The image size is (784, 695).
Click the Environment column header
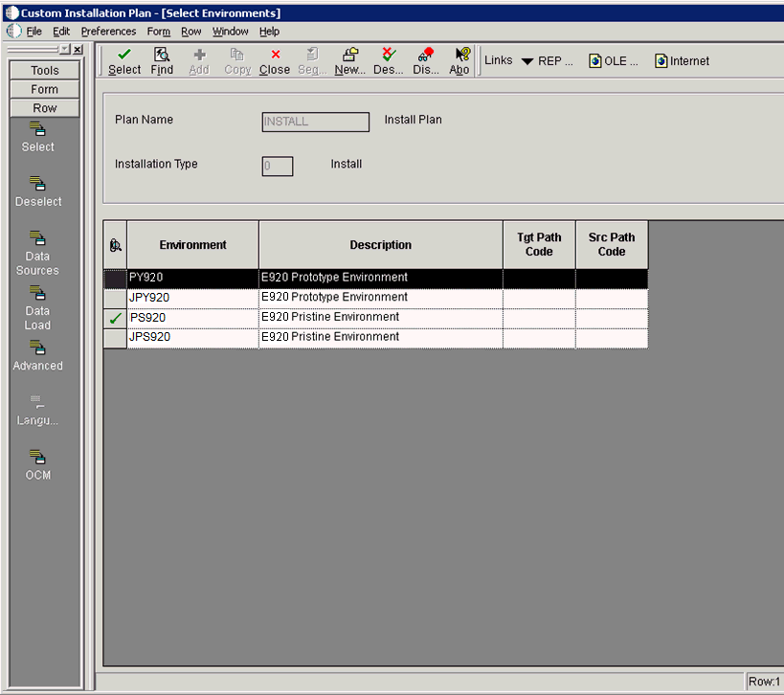(x=192, y=245)
